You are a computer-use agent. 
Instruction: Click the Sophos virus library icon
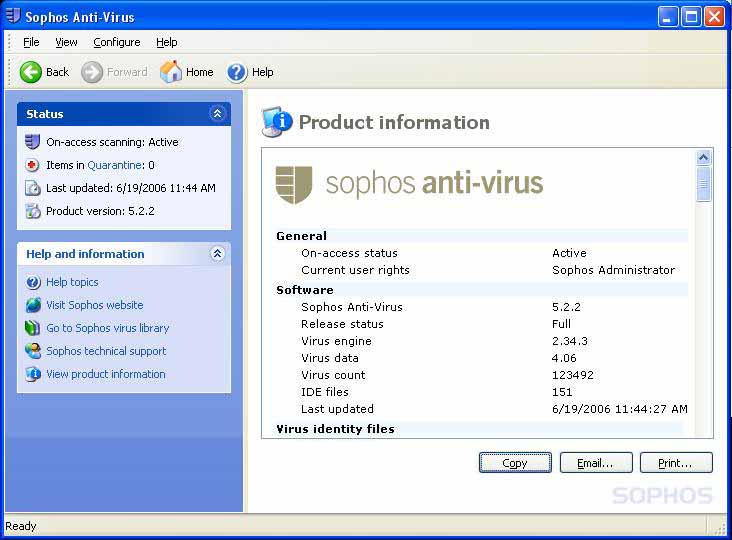(x=33, y=328)
